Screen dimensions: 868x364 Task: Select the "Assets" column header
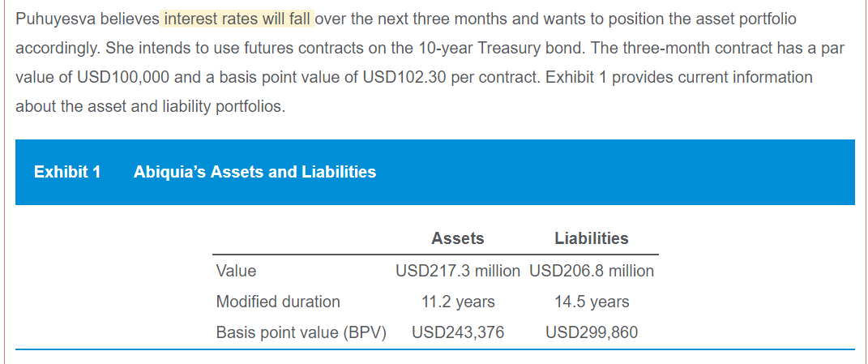pyautogui.click(x=458, y=238)
